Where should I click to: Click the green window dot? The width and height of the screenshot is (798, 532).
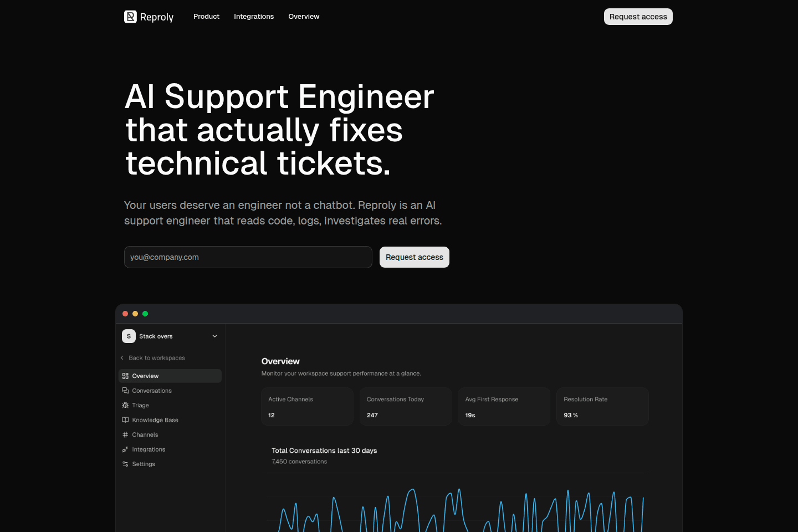point(145,314)
